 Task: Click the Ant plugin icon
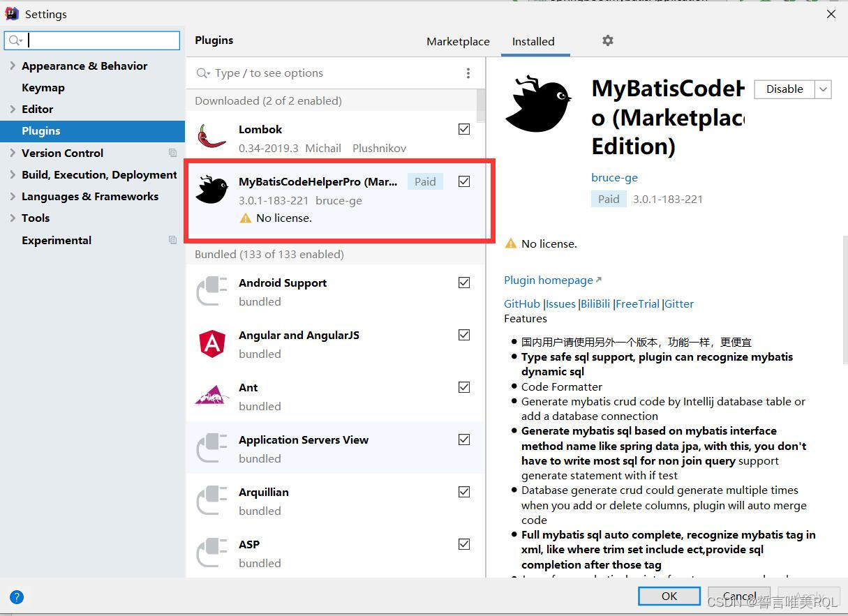pos(211,396)
